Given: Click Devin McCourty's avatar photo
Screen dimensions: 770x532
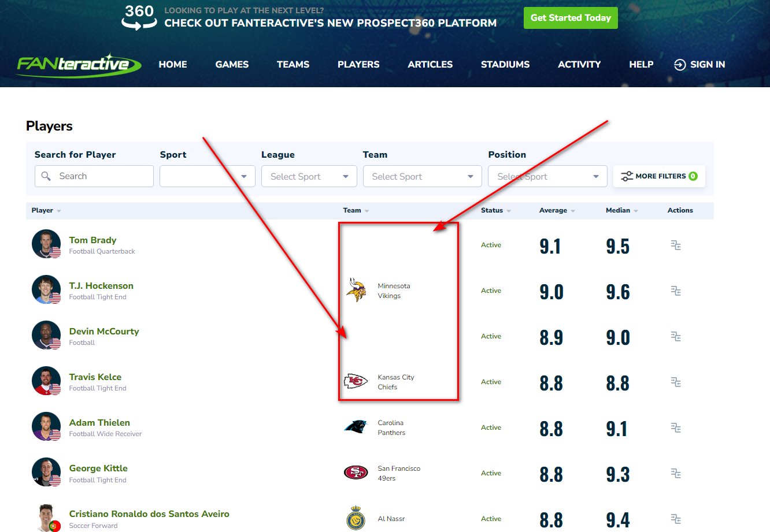Looking at the screenshot, I should click(46, 335).
